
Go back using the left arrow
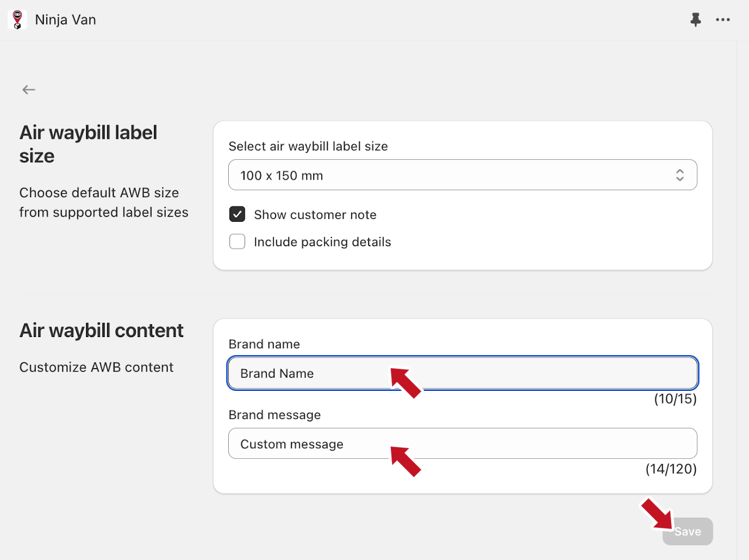click(29, 90)
